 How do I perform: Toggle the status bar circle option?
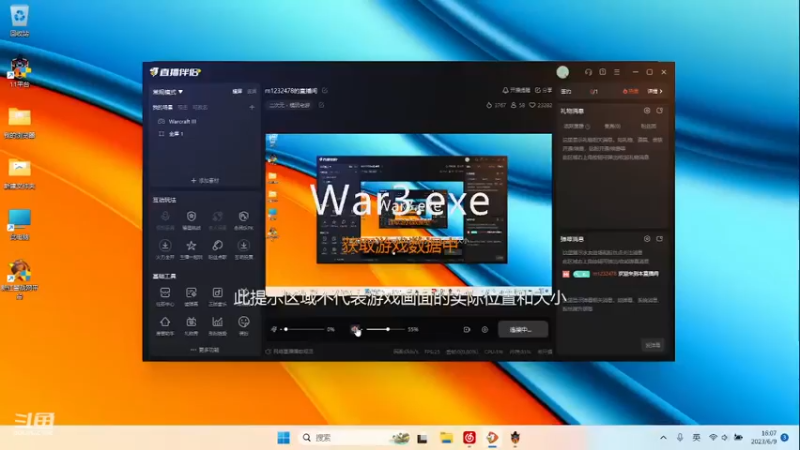[x=268, y=351]
